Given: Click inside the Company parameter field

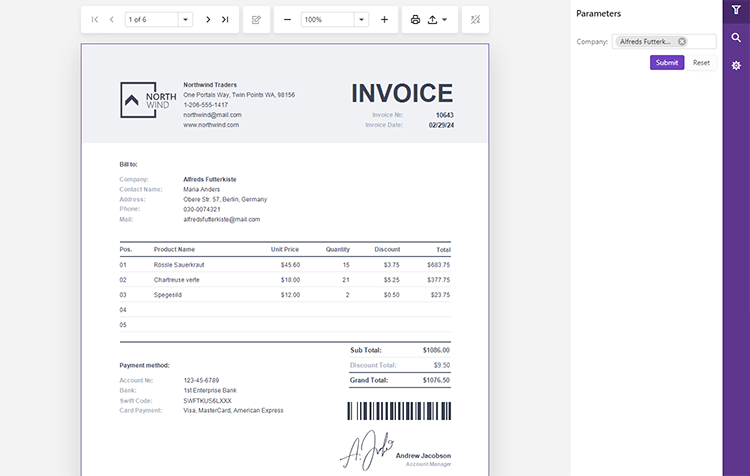Looking at the screenshot, I should coord(702,42).
